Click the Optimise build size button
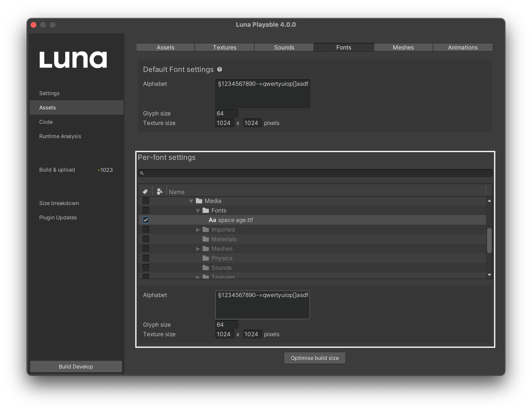532x411 pixels. click(x=315, y=358)
